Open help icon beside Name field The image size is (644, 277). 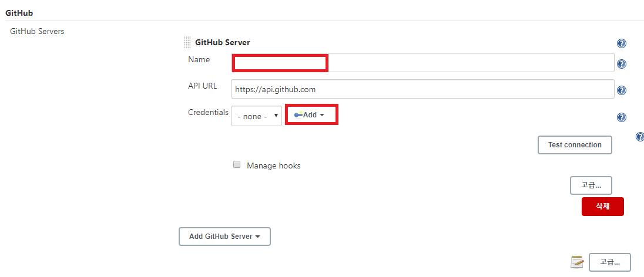(x=622, y=64)
